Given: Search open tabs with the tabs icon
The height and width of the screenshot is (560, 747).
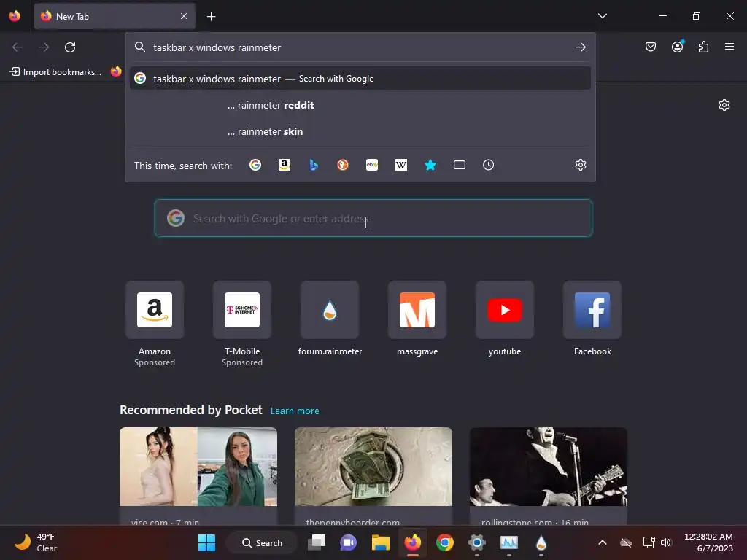Looking at the screenshot, I should [460, 166].
